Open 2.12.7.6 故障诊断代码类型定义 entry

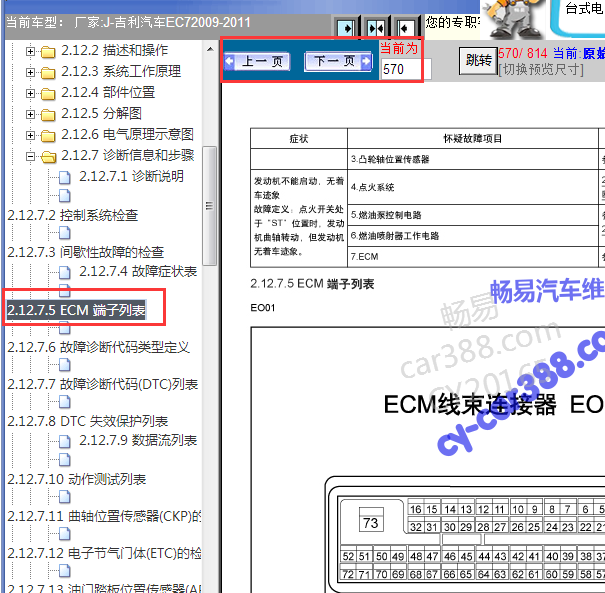[x=98, y=347]
